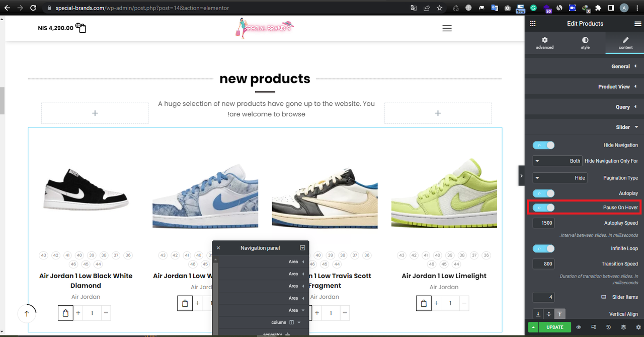Click the NIS 4,290.00 cart total

(55, 28)
